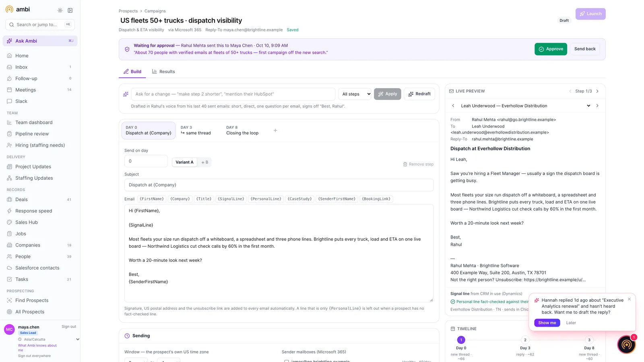The width and height of the screenshot is (644, 362).
Task: Open Team dashboard
Action: (x=40, y=123)
